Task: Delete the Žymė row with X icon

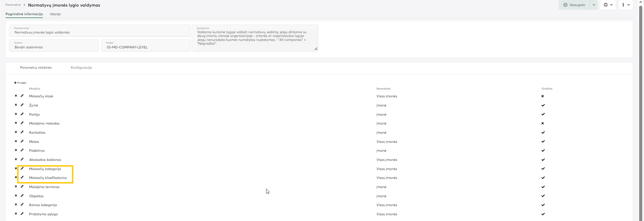Action: coord(16,105)
